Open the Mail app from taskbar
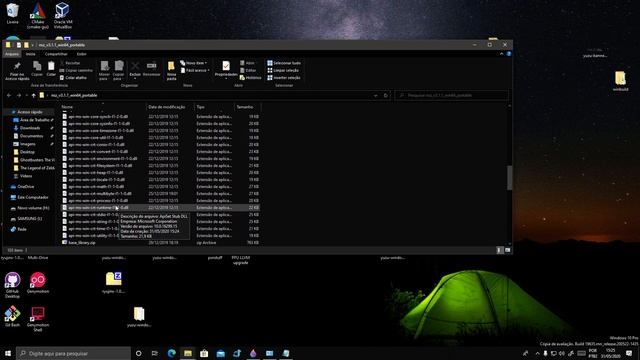The width and height of the screenshot is (640, 360). 220,353
